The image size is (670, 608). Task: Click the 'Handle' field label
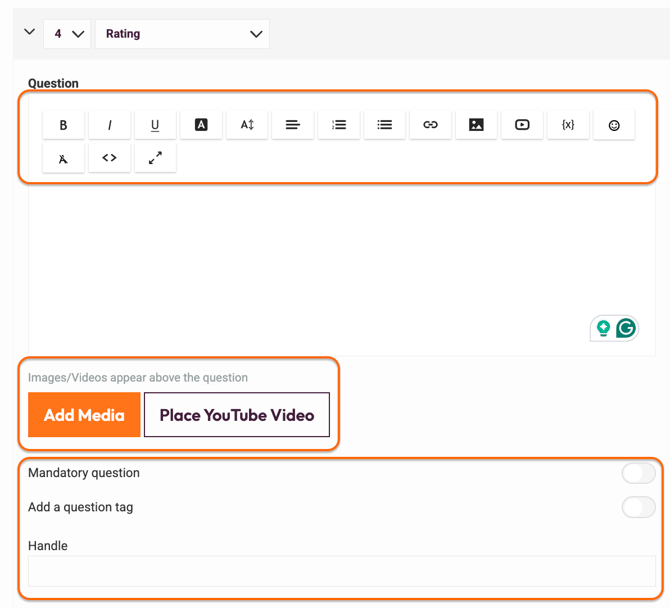48,546
